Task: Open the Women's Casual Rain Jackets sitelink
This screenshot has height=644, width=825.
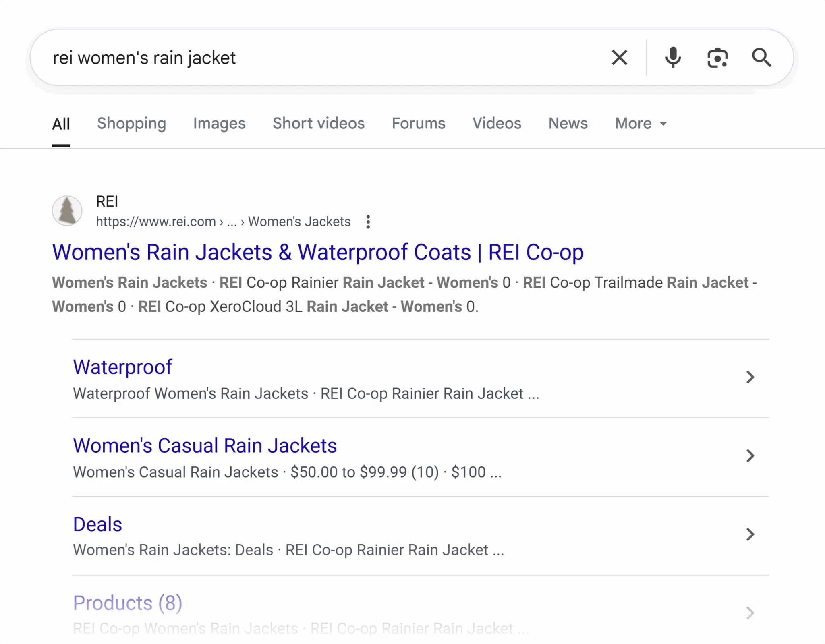Action: (x=205, y=446)
